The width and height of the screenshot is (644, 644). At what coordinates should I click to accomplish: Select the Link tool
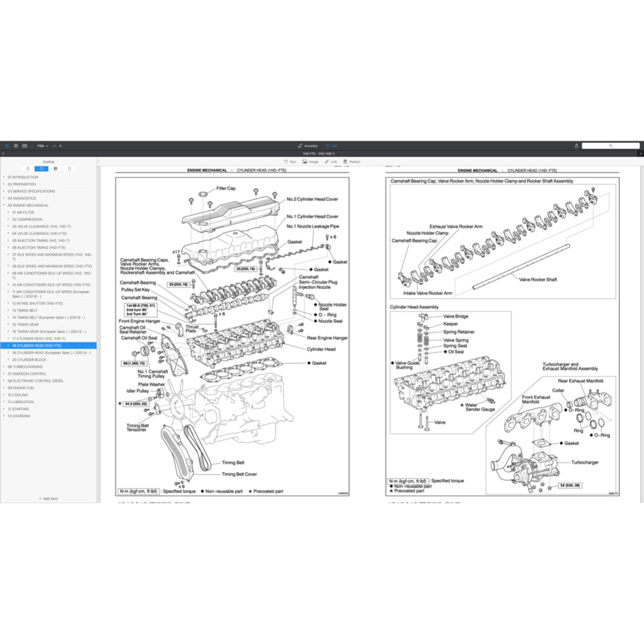[x=331, y=162]
